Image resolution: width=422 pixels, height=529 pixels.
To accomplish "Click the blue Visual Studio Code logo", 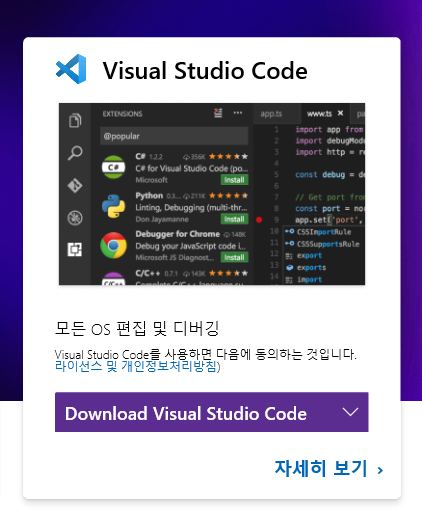I will click(71, 69).
